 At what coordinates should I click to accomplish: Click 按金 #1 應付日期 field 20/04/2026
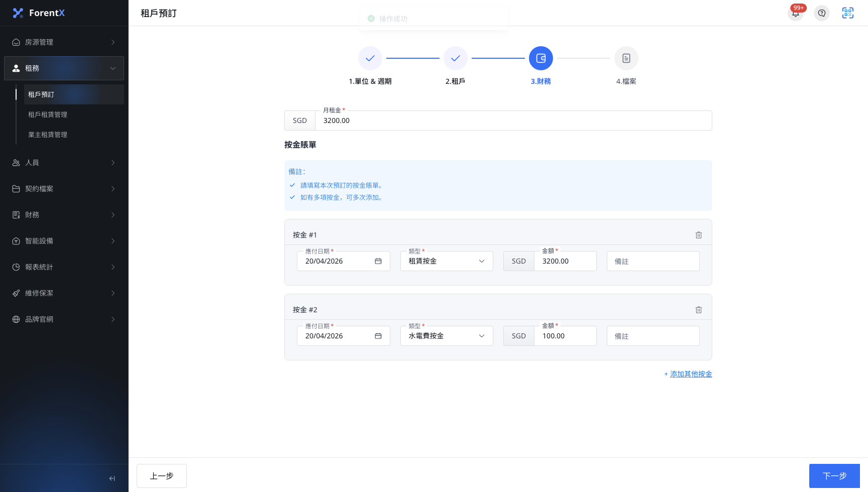(x=344, y=261)
